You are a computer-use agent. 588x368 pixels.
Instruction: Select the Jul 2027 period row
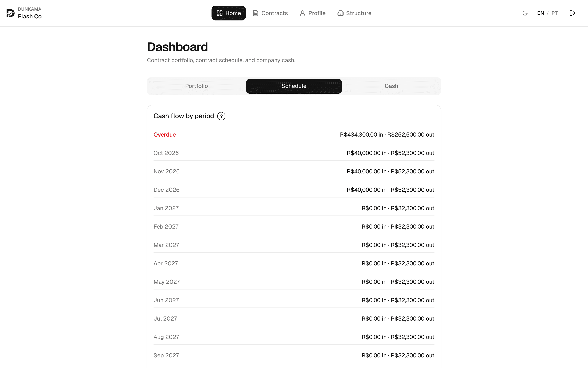tap(294, 319)
